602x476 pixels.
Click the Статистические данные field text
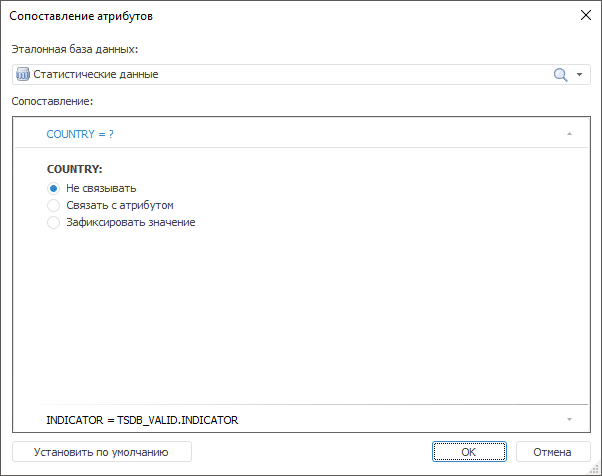tap(96, 74)
